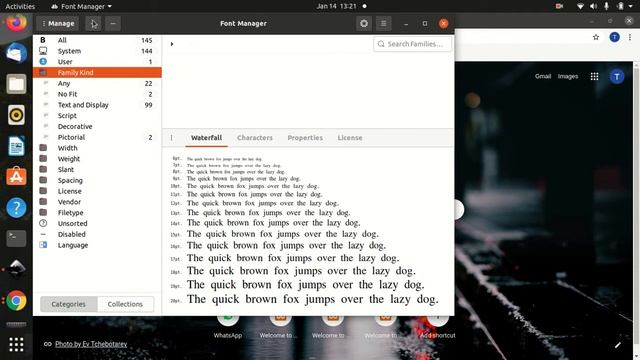Select the Unsorted category
Viewport: 640px width, 360px height.
97,223
